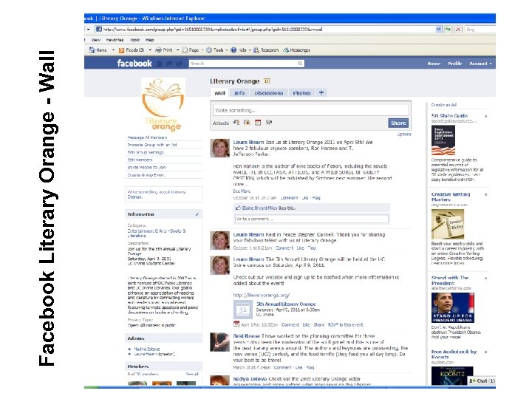Click See All members link
Screen dimensions: 532x399
(x=192, y=374)
